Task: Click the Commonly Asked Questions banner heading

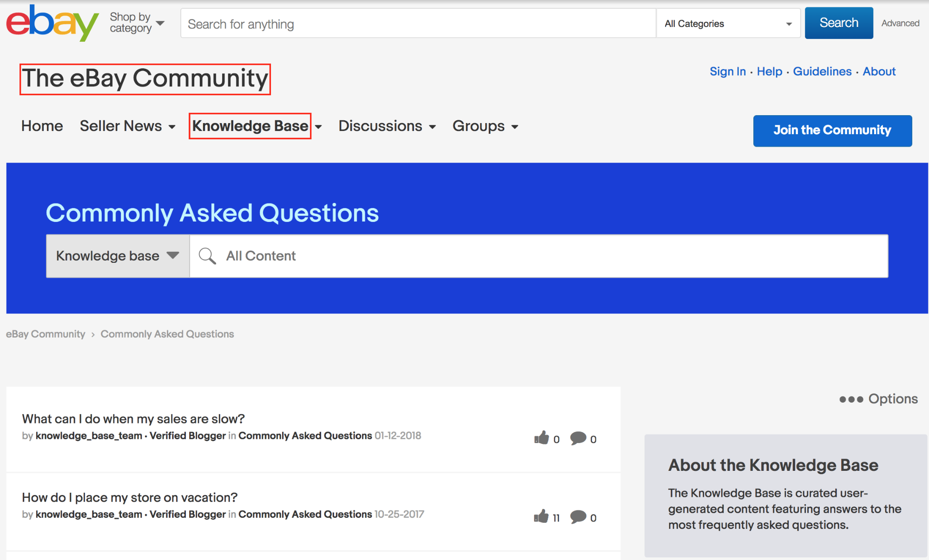Action: coord(212,213)
